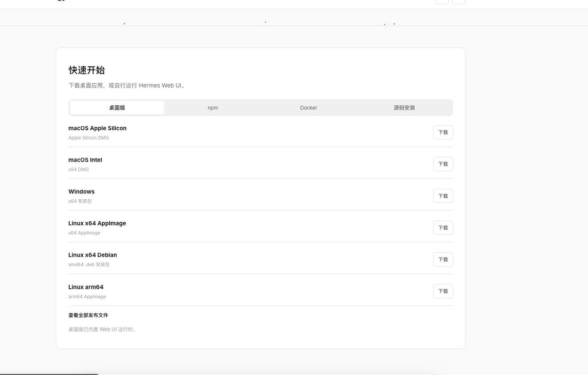Download the Linux arm64 build
This screenshot has width=588, height=375.
[x=443, y=291]
